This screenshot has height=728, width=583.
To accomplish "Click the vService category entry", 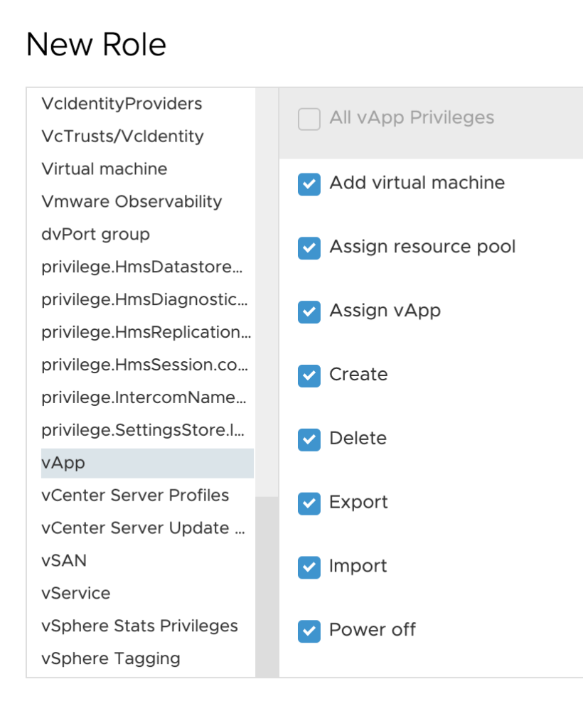I will pyautogui.click(x=75, y=594).
